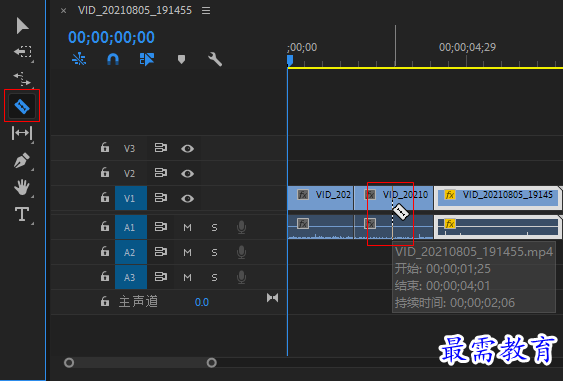
Task: Click left handle of timeline zoom scrollbar
Action: coord(69,363)
